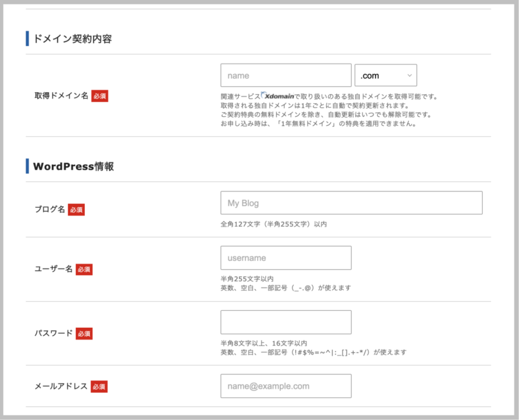Click the 必須 badge beside ブログ名

coord(76,210)
